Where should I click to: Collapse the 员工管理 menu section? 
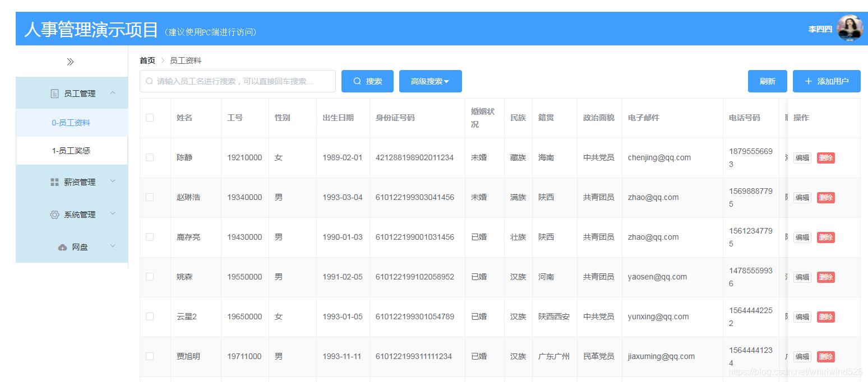pyautogui.click(x=113, y=93)
